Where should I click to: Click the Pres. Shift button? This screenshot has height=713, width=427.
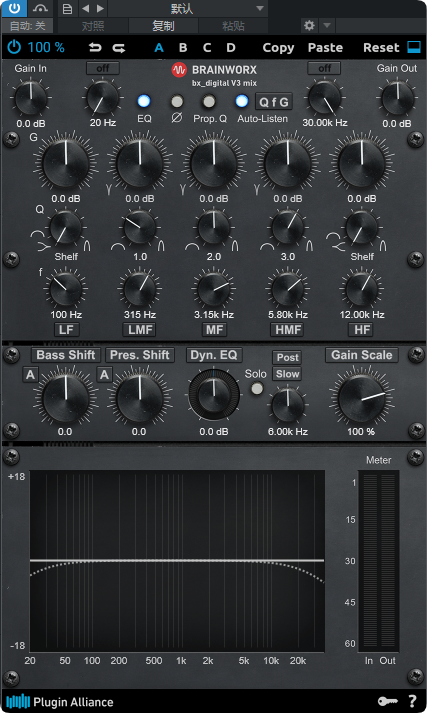140,355
